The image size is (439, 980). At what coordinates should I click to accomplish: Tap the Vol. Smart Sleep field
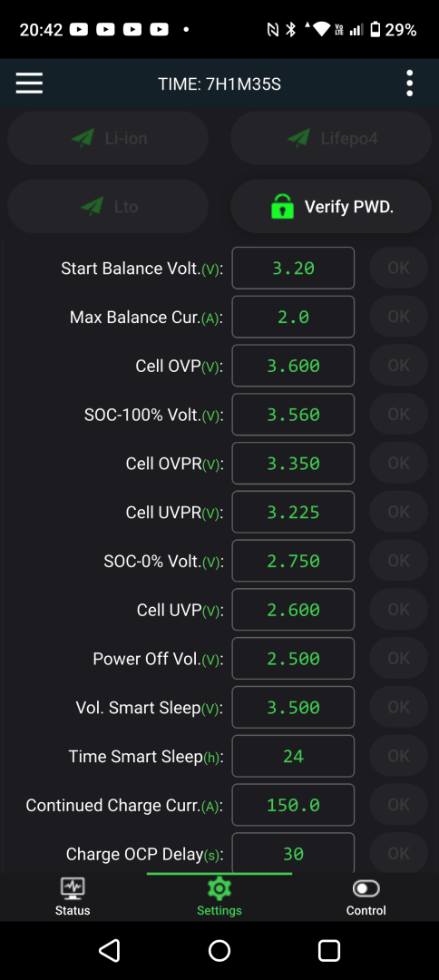[294, 707]
